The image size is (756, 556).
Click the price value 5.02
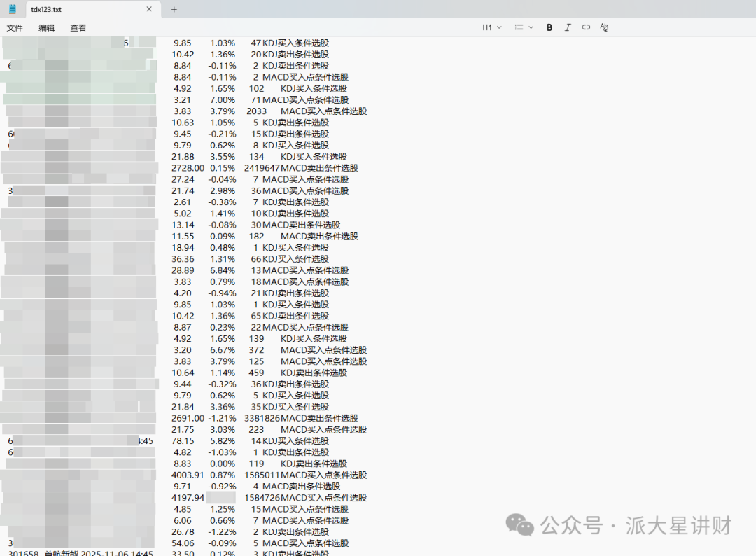tap(182, 214)
